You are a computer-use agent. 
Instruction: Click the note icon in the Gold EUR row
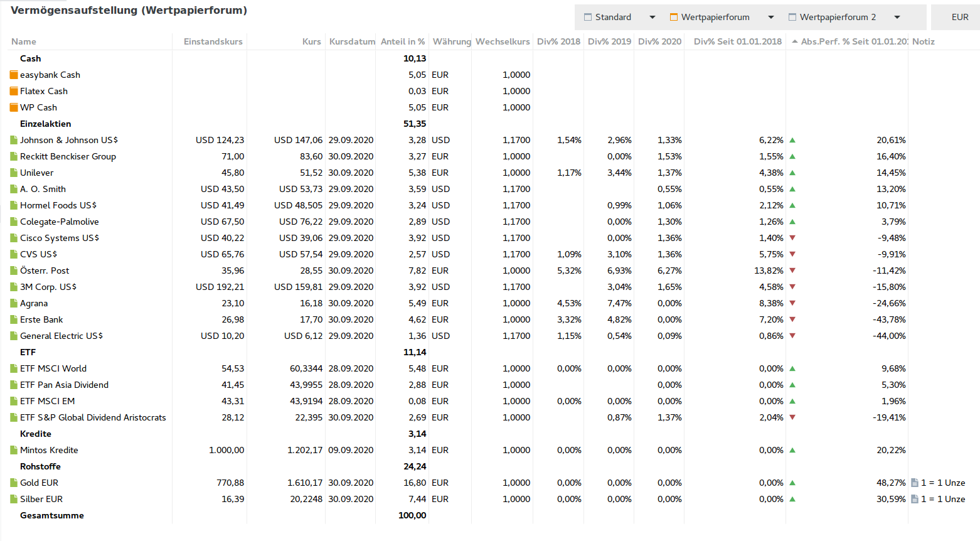915,483
